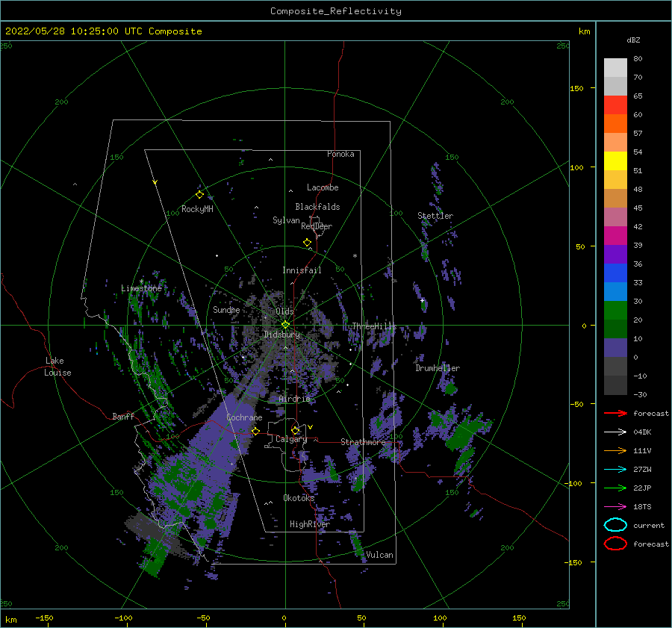
Task: Click the red 'forecast' ellipse symbol
Action: click(615, 544)
